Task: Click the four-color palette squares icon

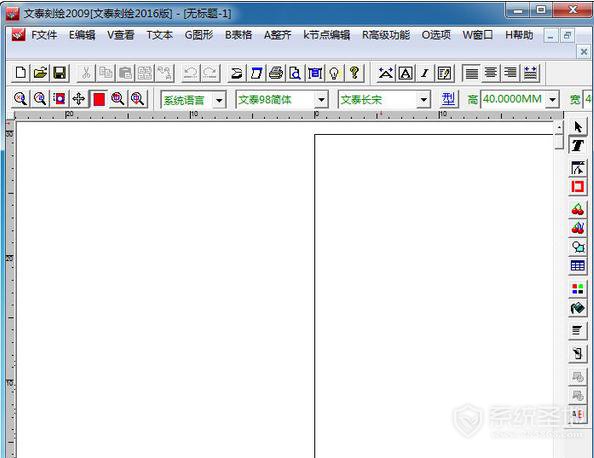Action: point(577,289)
